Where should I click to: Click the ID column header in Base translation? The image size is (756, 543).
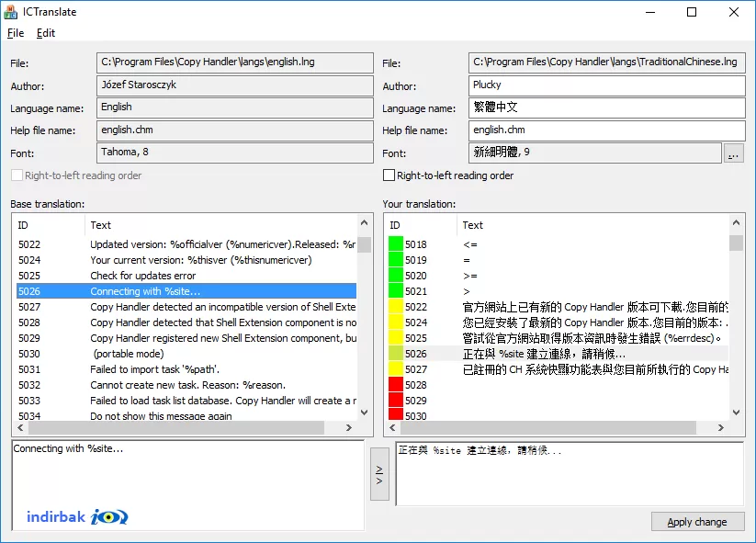pyautogui.click(x=49, y=225)
